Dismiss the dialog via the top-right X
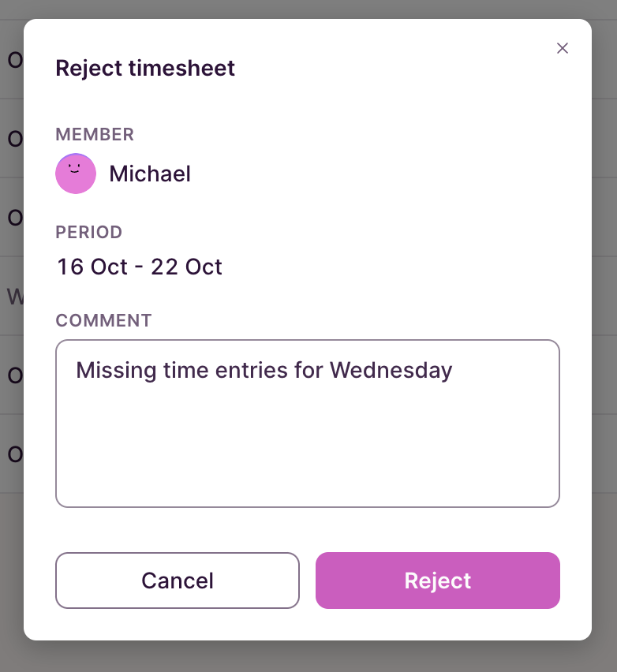This screenshot has width=617, height=672. 563,48
